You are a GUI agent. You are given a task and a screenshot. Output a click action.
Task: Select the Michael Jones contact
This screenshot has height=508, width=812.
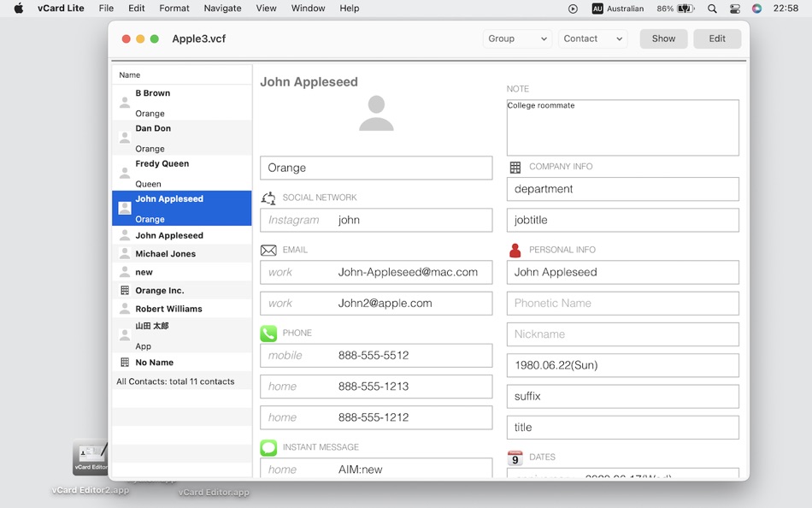182,253
